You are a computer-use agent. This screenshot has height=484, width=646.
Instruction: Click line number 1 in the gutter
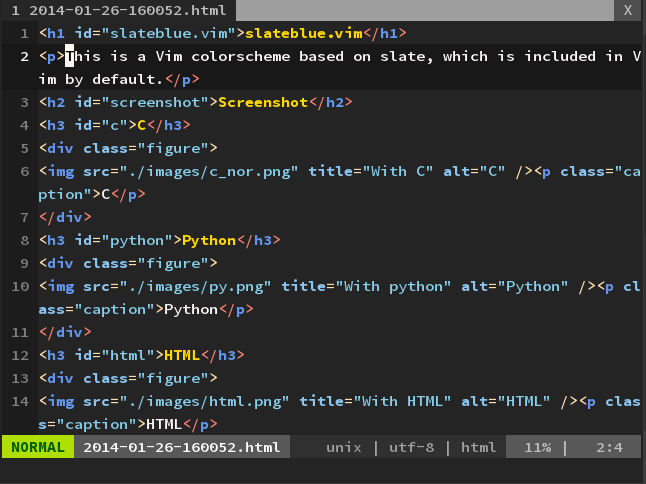(x=24, y=33)
